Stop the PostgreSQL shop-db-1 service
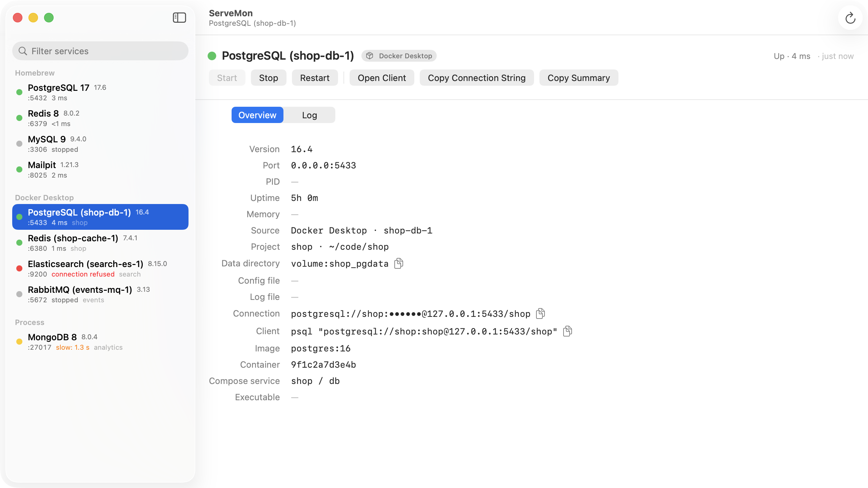The height and width of the screenshot is (488, 868). tap(269, 78)
